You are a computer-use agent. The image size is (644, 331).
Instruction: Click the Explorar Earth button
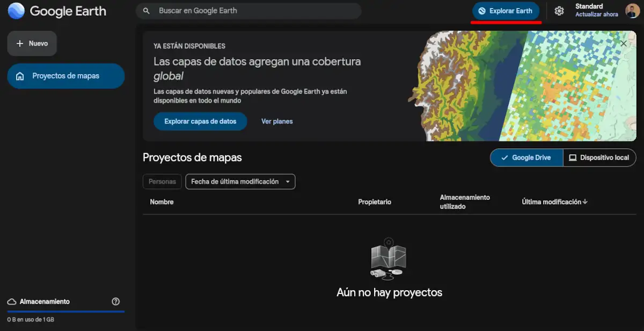[506, 11]
